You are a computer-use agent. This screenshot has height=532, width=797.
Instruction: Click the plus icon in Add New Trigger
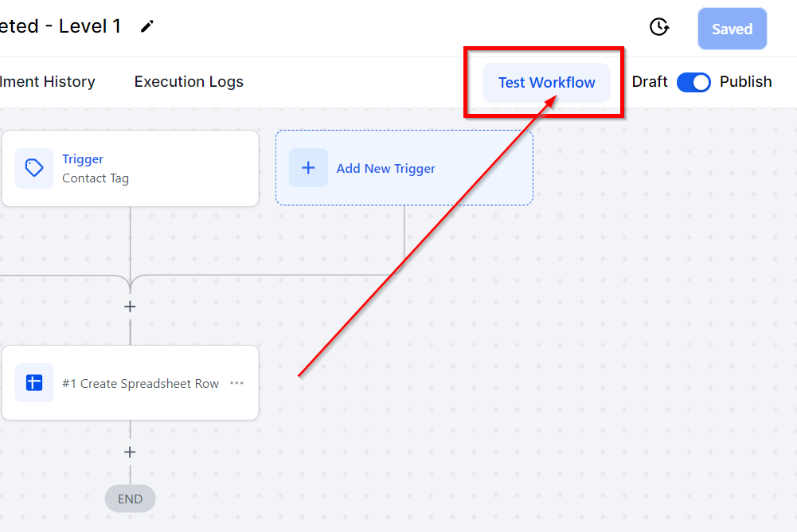tap(308, 168)
